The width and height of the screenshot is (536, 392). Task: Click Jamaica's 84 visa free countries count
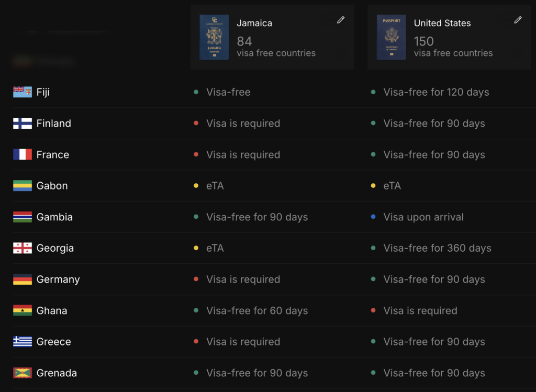tap(276, 47)
